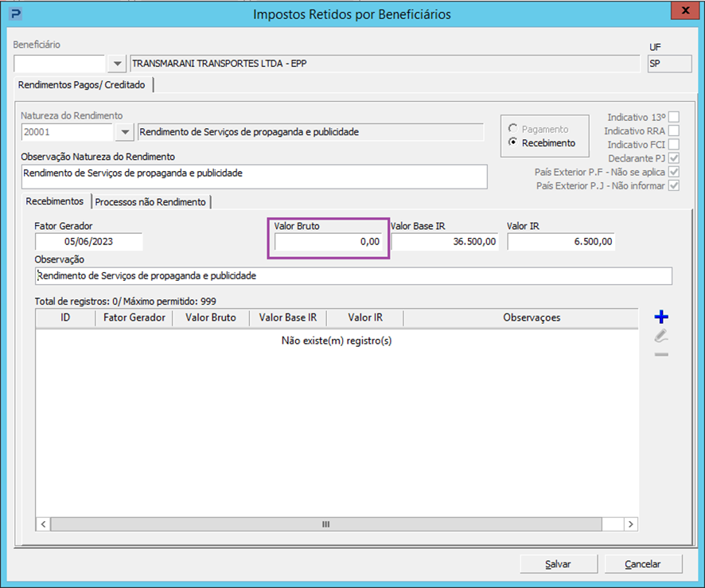The image size is (705, 588).
Task: Toggle the Indicativo 13º checkbox
Action: [x=673, y=117]
